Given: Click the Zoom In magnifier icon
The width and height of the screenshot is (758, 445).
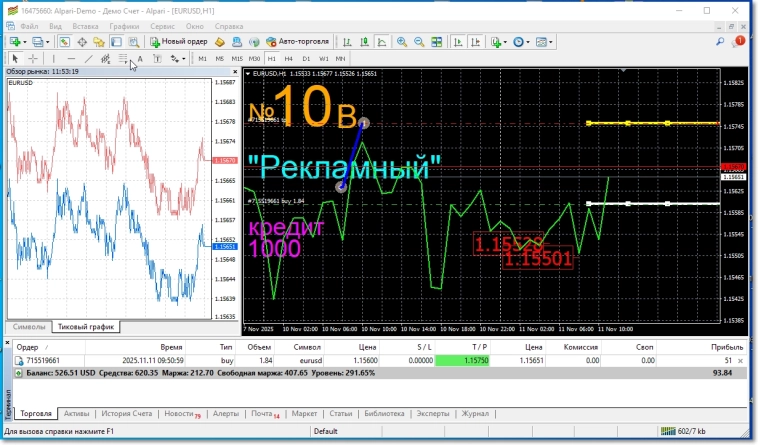Looking at the screenshot, I should (x=402, y=42).
